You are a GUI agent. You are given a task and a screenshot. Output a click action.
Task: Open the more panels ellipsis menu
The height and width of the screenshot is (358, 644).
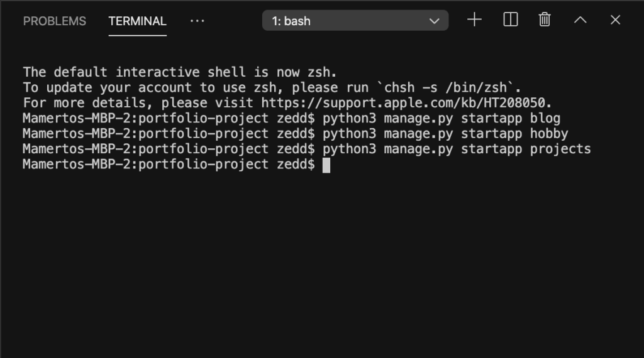click(197, 21)
